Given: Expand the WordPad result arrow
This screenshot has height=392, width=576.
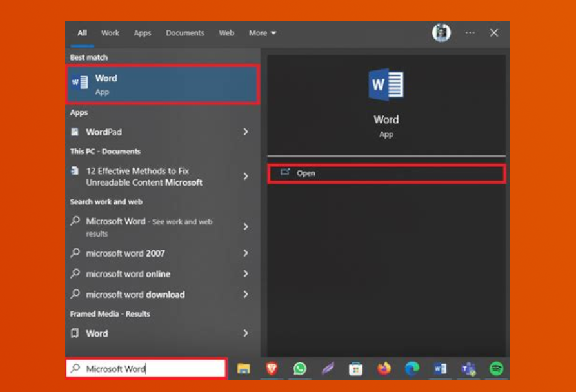Looking at the screenshot, I should (246, 132).
